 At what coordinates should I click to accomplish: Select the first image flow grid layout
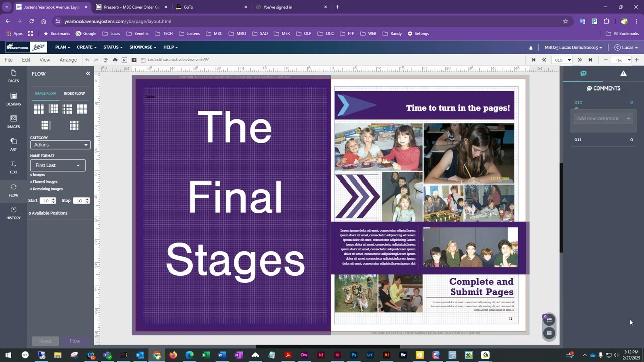point(39,109)
